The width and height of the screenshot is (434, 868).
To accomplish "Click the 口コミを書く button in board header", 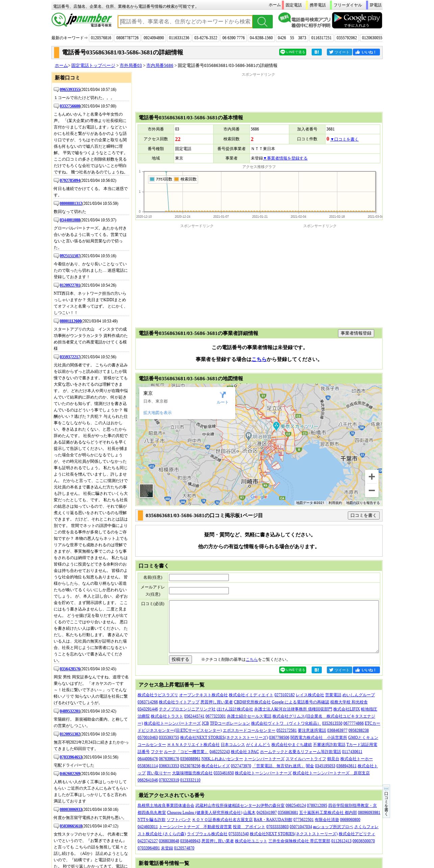I will tap(364, 515).
